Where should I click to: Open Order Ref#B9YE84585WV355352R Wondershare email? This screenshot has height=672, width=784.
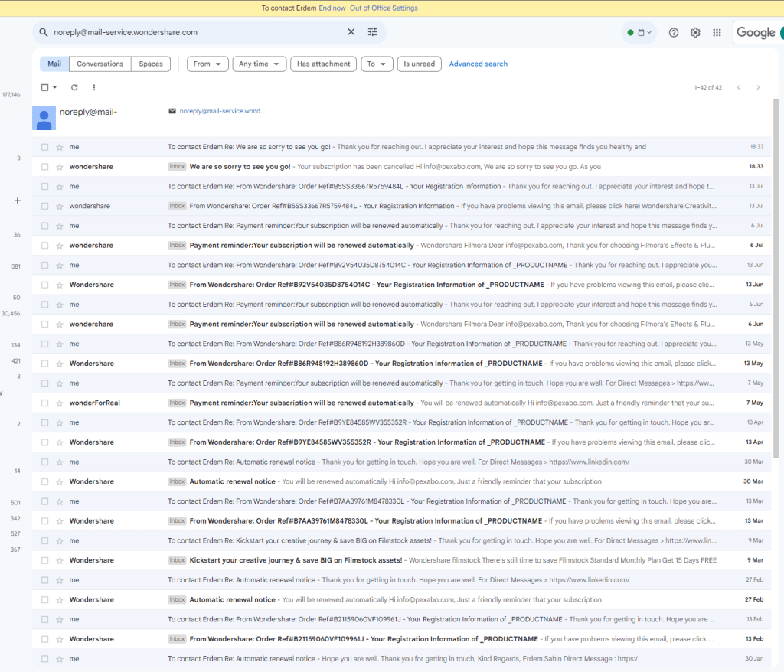tap(401, 442)
